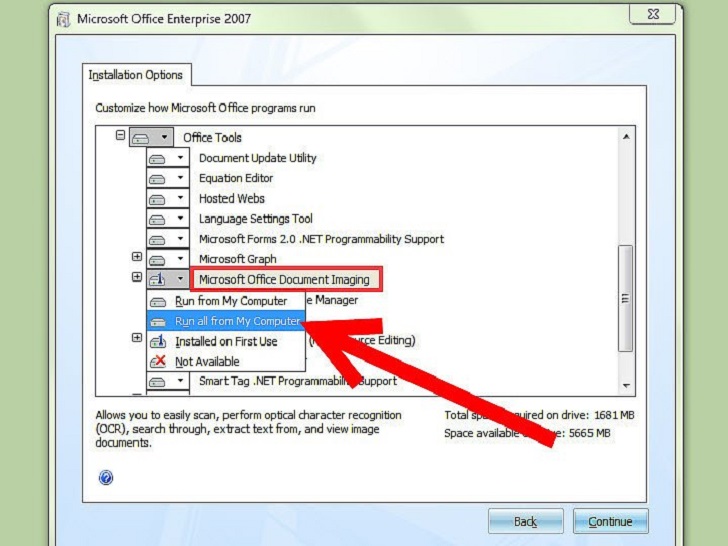Click the feature list scrollbar thumb

click(626, 298)
